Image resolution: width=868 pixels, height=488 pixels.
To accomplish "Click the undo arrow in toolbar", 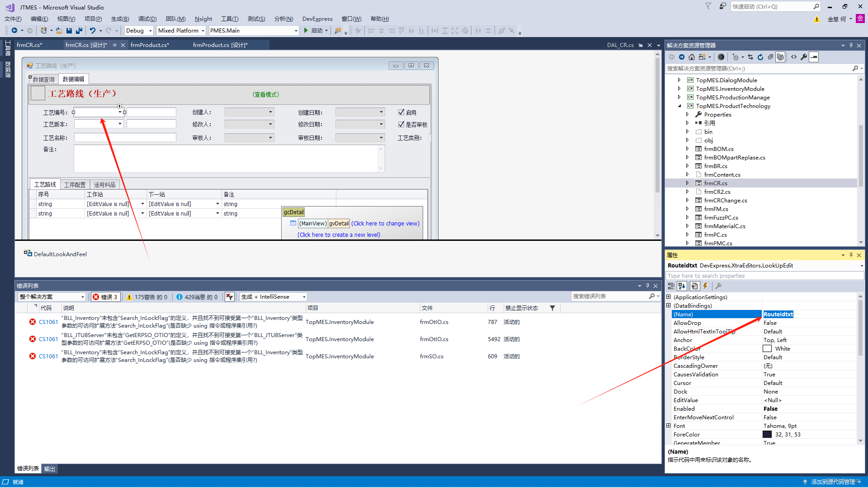I will click(92, 30).
